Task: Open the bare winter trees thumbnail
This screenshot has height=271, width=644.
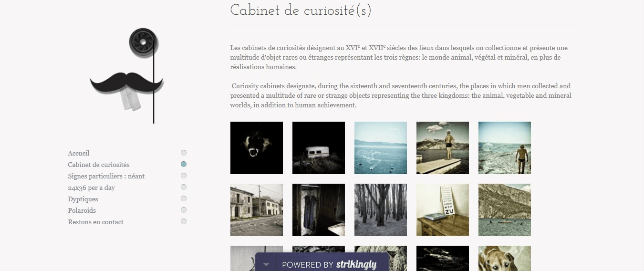Action: 381,210
